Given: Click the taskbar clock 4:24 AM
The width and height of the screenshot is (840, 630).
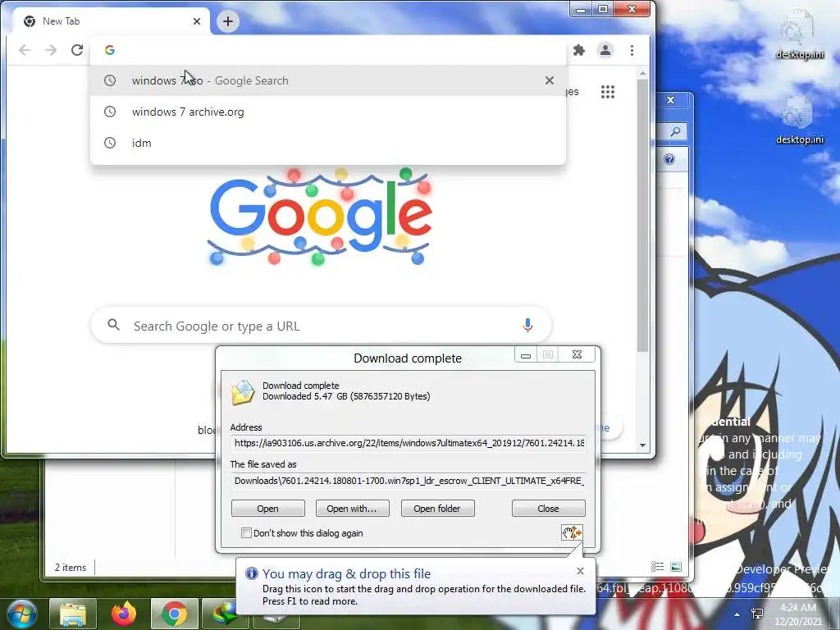Looking at the screenshot, I should click(x=798, y=614).
